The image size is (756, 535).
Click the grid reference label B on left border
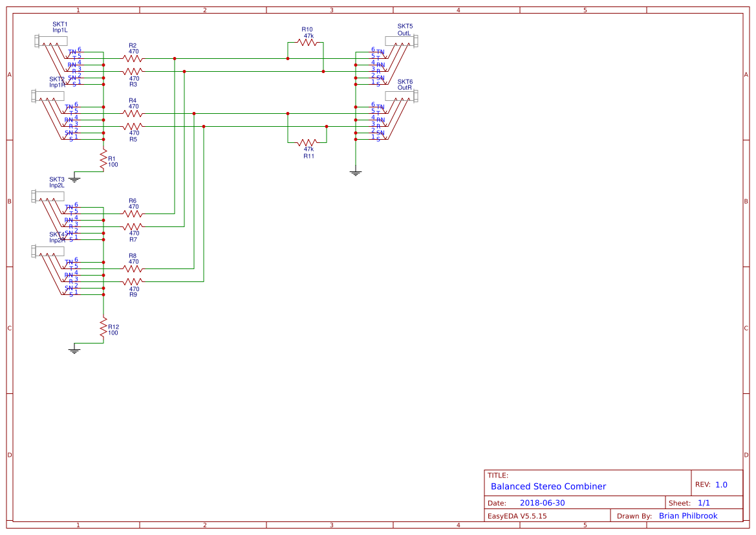pyautogui.click(x=9, y=201)
